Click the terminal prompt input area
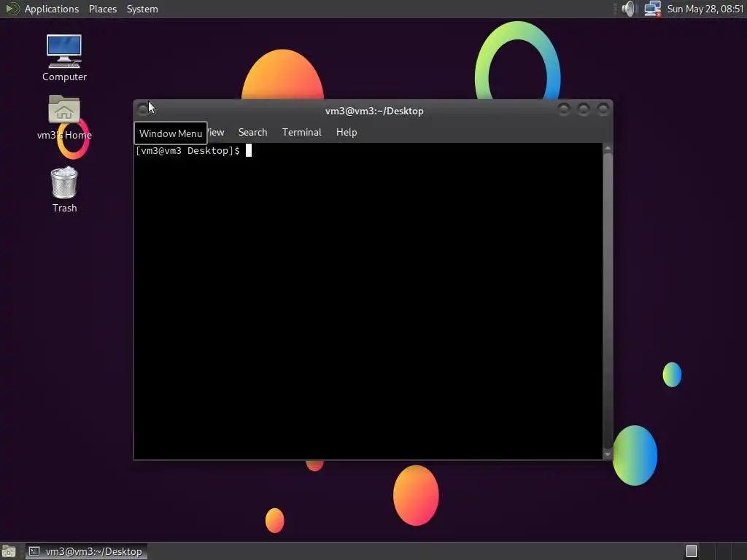 point(368,301)
